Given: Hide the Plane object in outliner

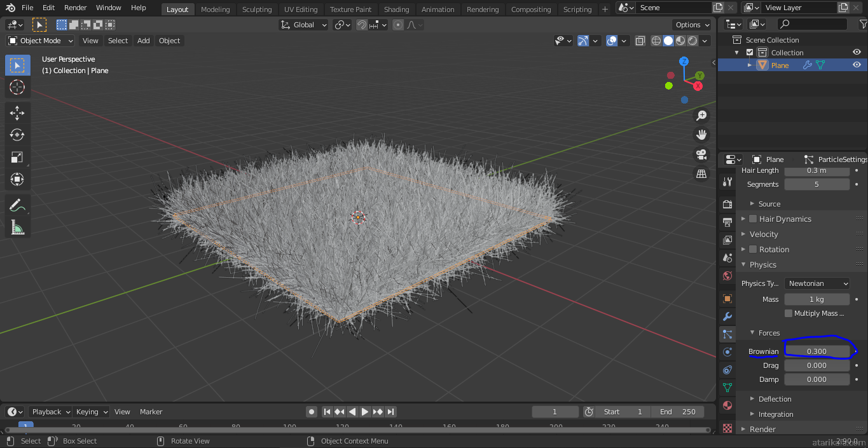Looking at the screenshot, I should (x=857, y=65).
